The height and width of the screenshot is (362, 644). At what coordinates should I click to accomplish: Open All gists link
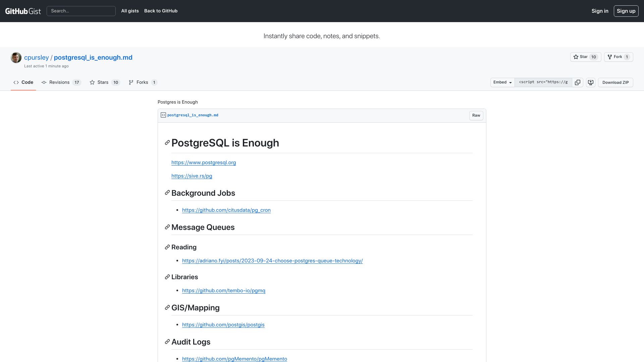click(130, 11)
